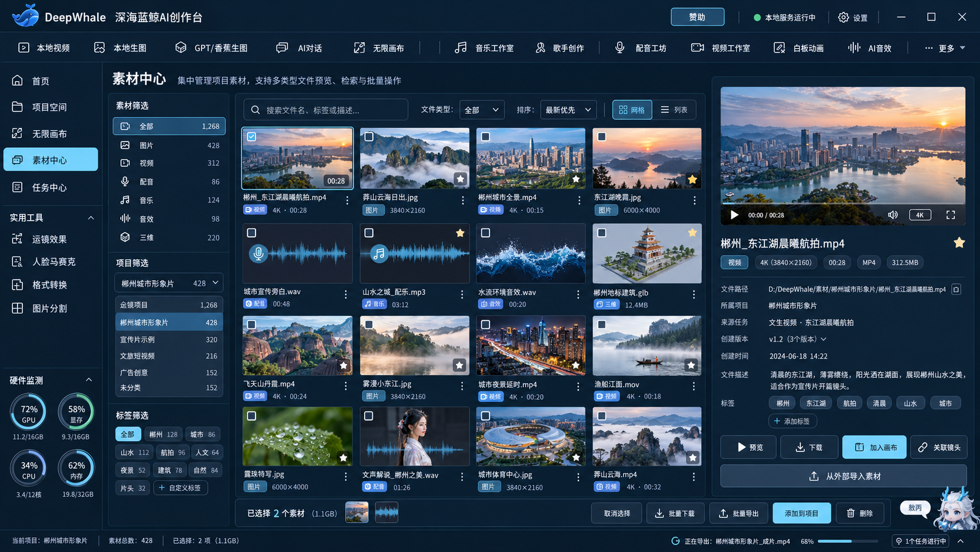The image size is (980, 552).
Task: Tick checkbox on 飞天山丹霞.mp4
Action: tap(251, 324)
